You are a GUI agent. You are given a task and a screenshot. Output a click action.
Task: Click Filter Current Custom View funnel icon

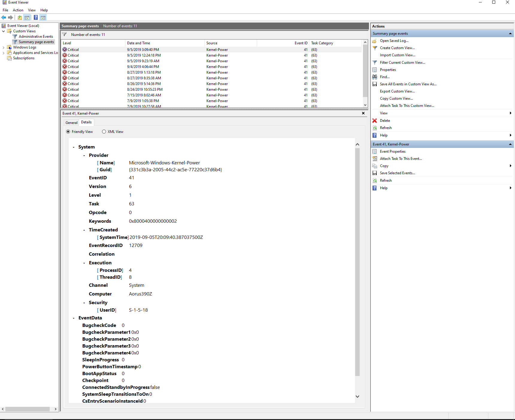coord(375,63)
